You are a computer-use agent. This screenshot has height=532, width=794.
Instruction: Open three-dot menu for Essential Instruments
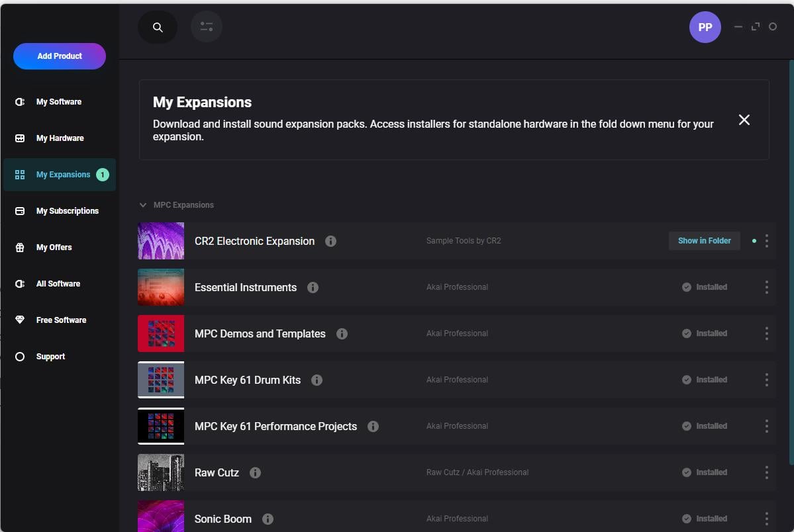pyautogui.click(x=766, y=287)
